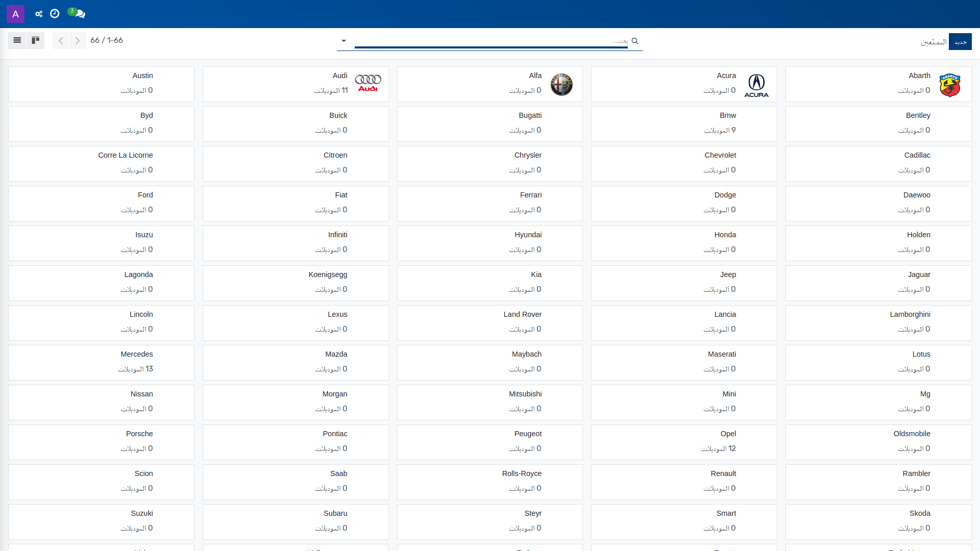This screenshot has height=551, width=980.
Task: Open the Lotus brand card
Action: click(x=878, y=363)
